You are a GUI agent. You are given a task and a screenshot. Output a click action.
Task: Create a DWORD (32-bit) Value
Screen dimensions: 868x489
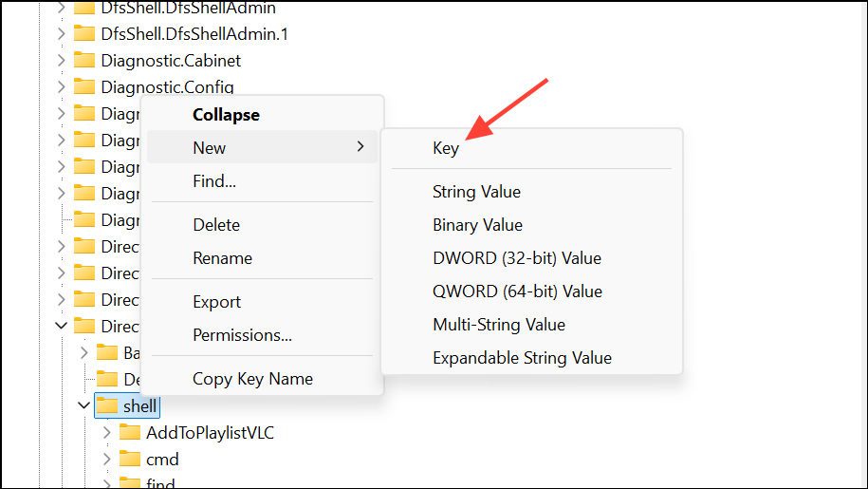click(516, 258)
